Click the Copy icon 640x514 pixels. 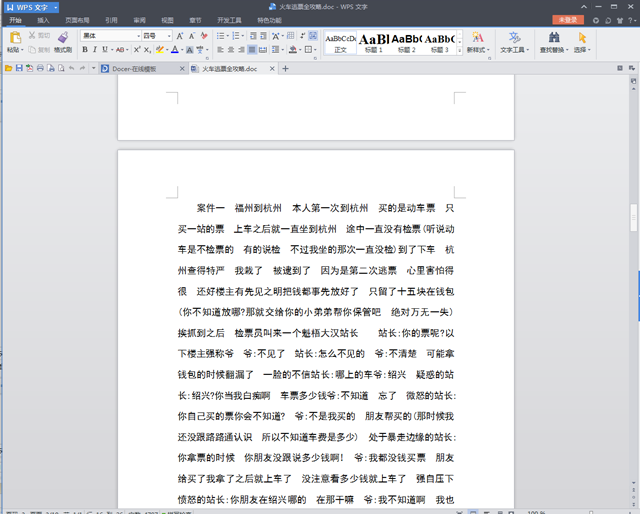click(x=32, y=49)
